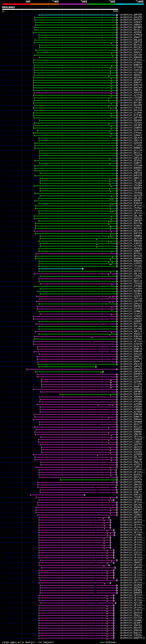Select hit label UniRef100_A2YJD9
The width and height of the screenshot is (146, 644).
click(x=131, y=602)
